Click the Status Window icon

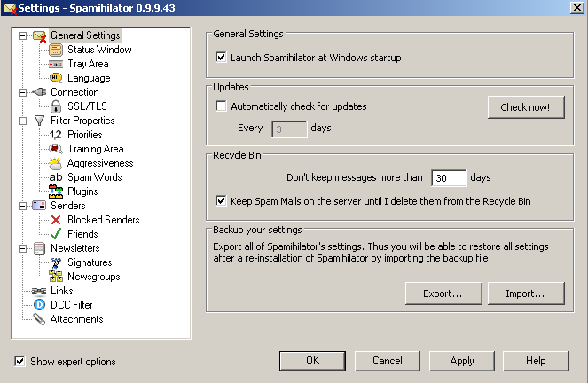(x=56, y=50)
